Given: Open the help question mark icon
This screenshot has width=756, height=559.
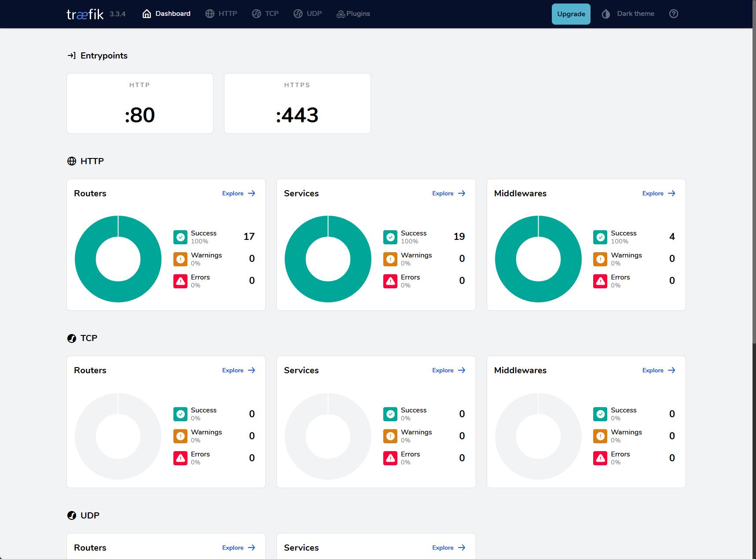Looking at the screenshot, I should (674, 14).
